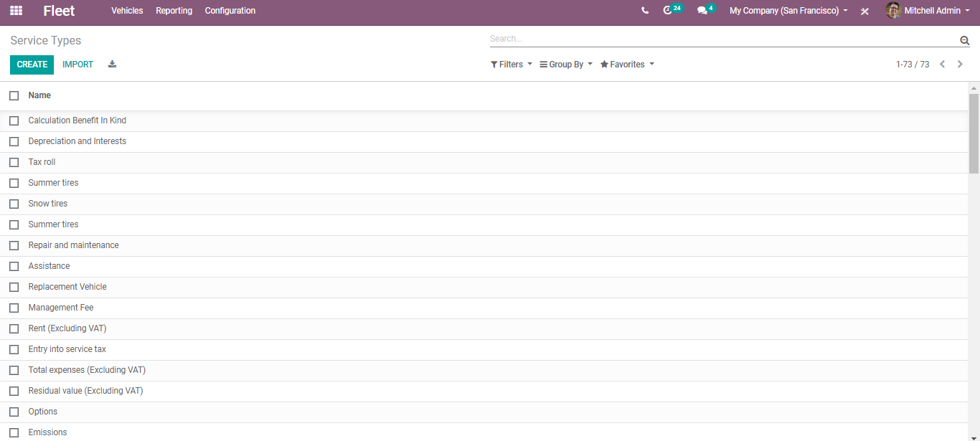Open the Calculation Benefit In Kind record

point(77,120)
